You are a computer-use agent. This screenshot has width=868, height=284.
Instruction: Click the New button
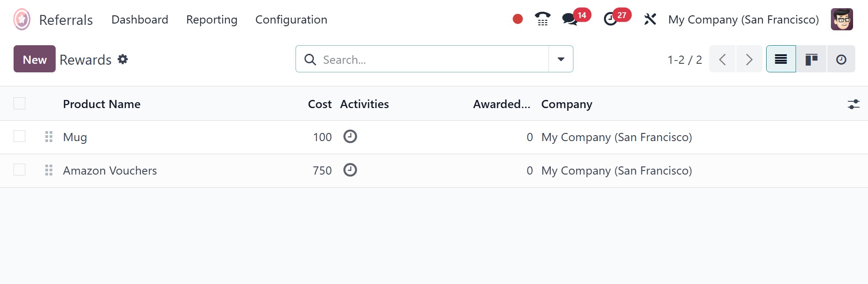point(34,59)
